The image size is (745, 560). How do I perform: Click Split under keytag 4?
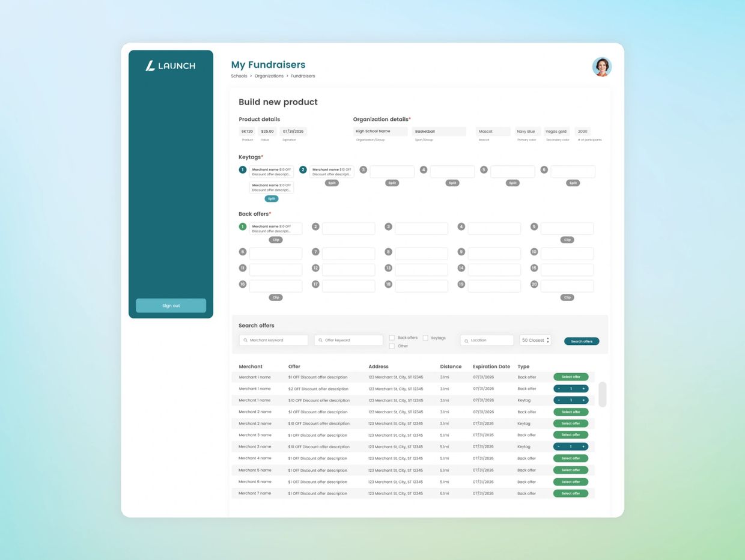[452, 183]
